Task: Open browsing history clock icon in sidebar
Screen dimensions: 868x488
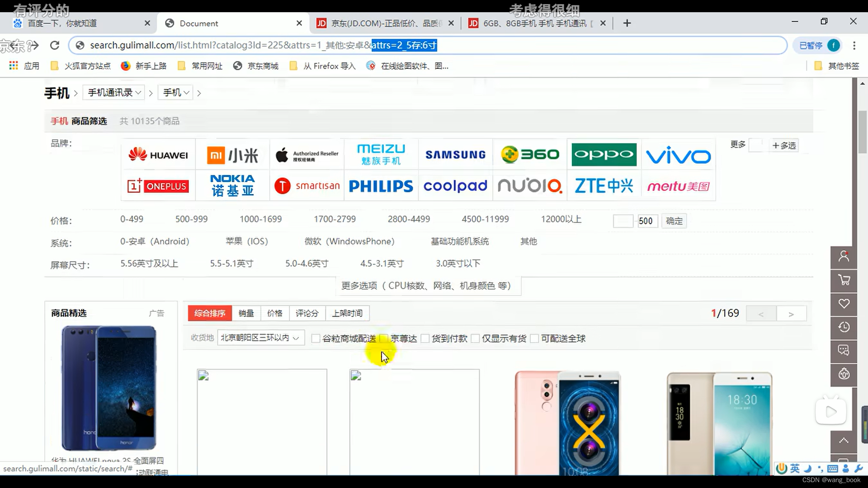Action: click(844, 327)
